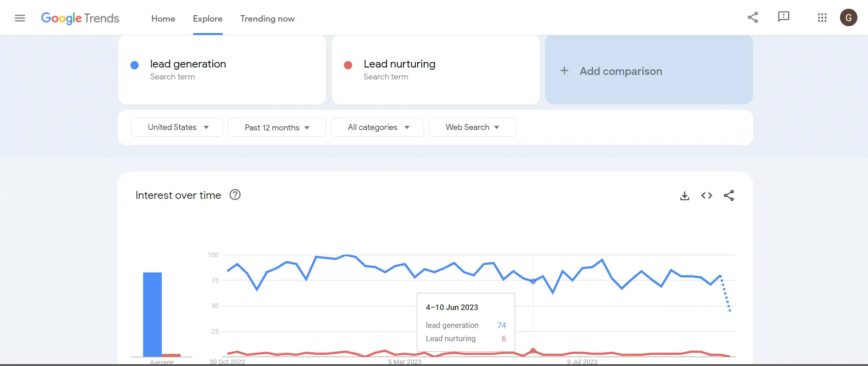Viewport: 868px width, 366px height.
Task: Click the red Lead nurturing color dot
Action: pyautogui.click(x=348, y=65)
